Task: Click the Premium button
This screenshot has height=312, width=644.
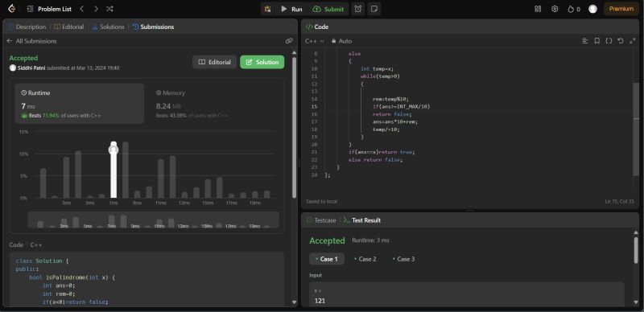Action: click(621, 9)
